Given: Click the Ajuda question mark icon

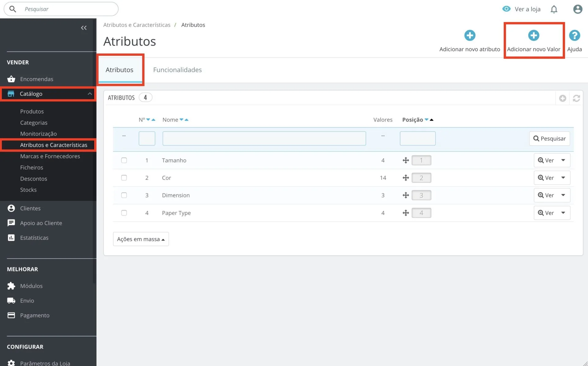Looking at the screenshot, I should 574,35.
